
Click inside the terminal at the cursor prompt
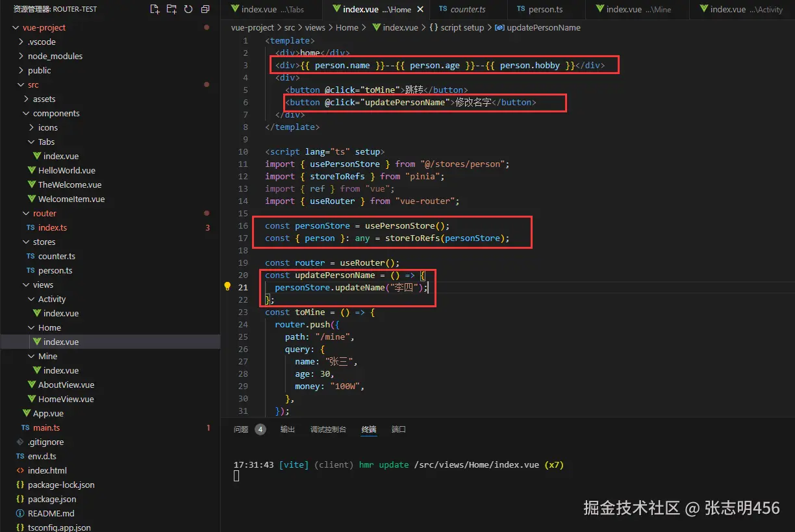(236, 475)
